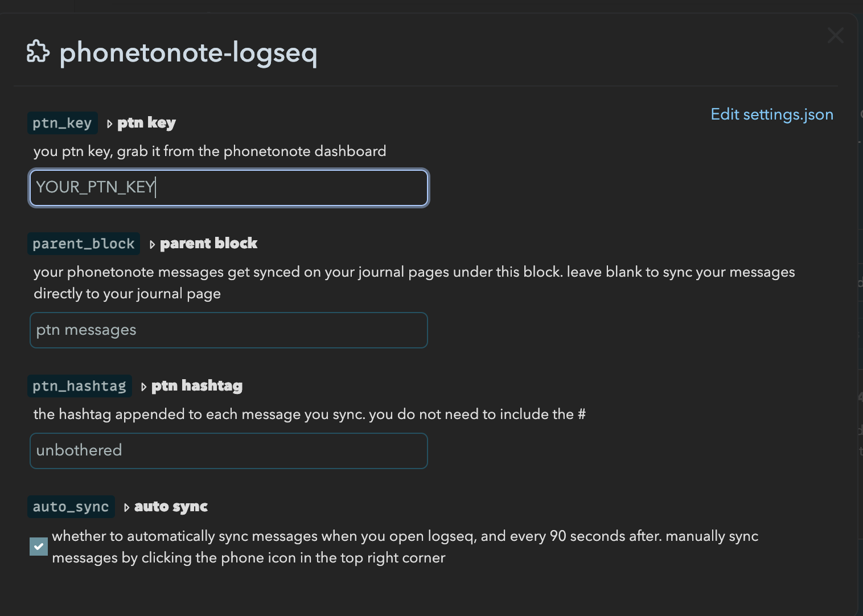863x616 pixels.
Task: Open Edit settings.json link
Action: click(772, 114)
